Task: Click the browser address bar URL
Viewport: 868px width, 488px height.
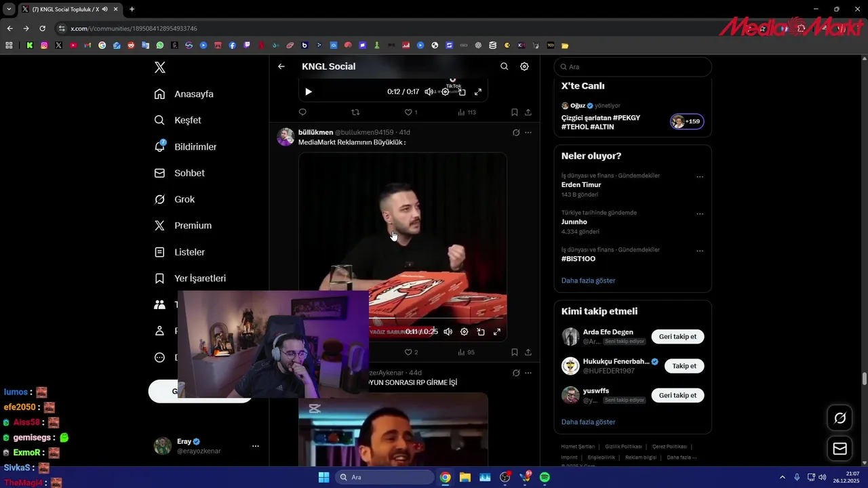Action: (x=134, y=28)
